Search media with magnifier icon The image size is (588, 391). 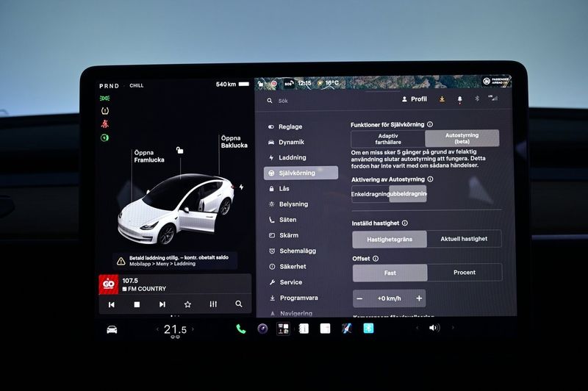(238, 304)
